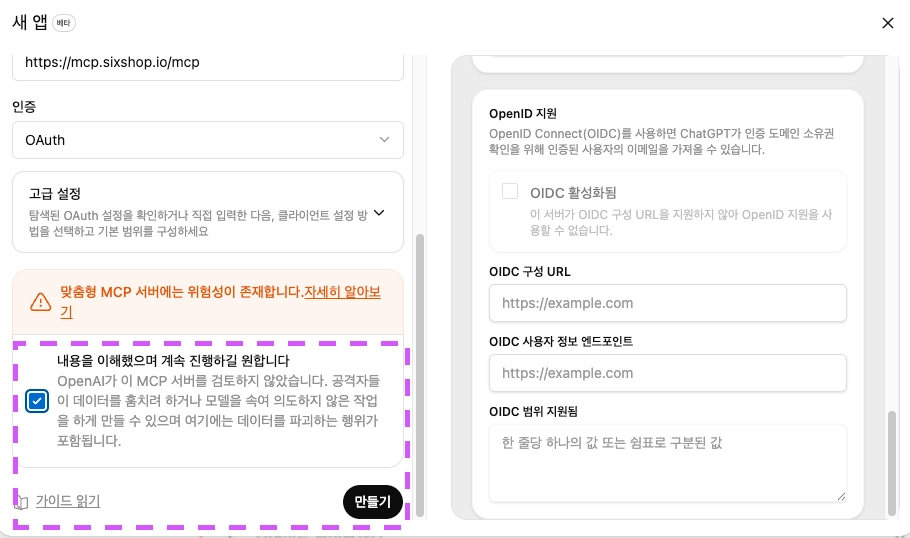Viewport: 910px width, 538px height.
Task: Click the 고급 설정 section heading
Action: click(55, 194)
